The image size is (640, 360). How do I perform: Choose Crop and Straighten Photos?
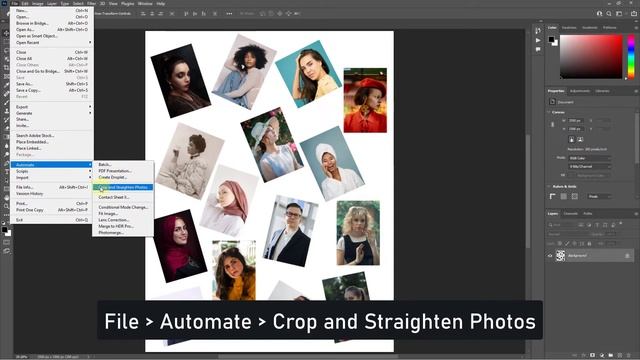pyautogui.click(x=123, y=187)
